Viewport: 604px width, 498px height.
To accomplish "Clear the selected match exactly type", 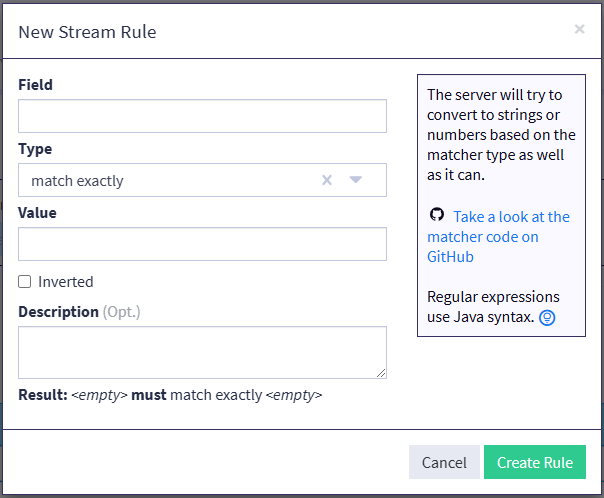I will coord(326,181).
